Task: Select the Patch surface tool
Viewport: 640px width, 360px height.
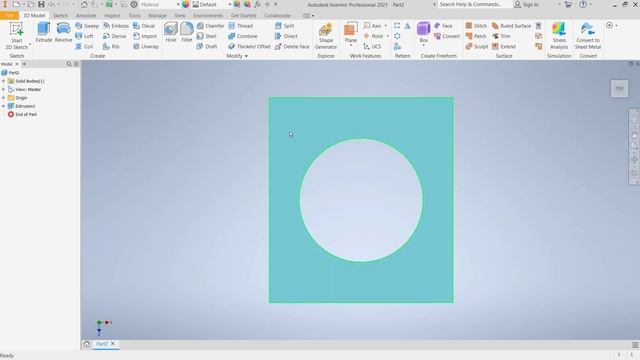Action: [x=476, y=36]
